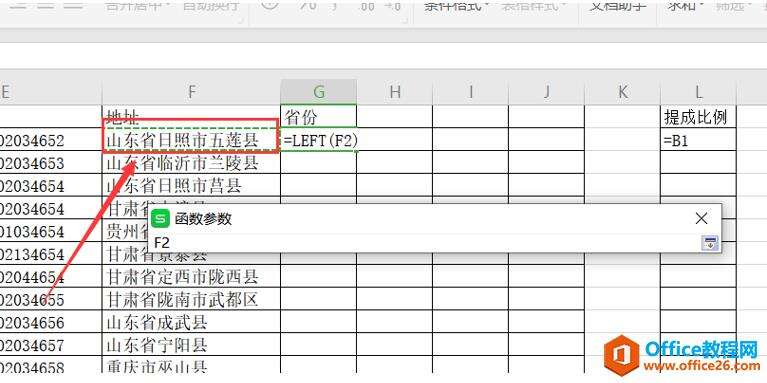Click the cell ending in 2034653

click(x=51, y=163)
